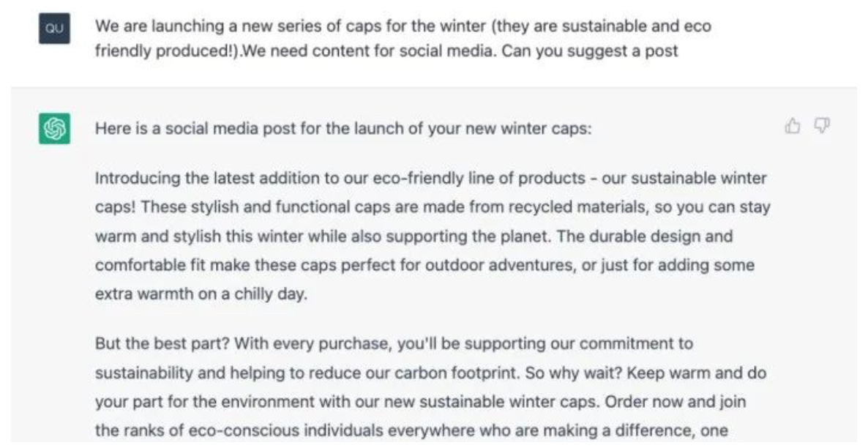The image size is (868, 448).
Task: Click the line starting "comfortable fit make these caps"
Action: pyautogui.click(x=424, y=265)
